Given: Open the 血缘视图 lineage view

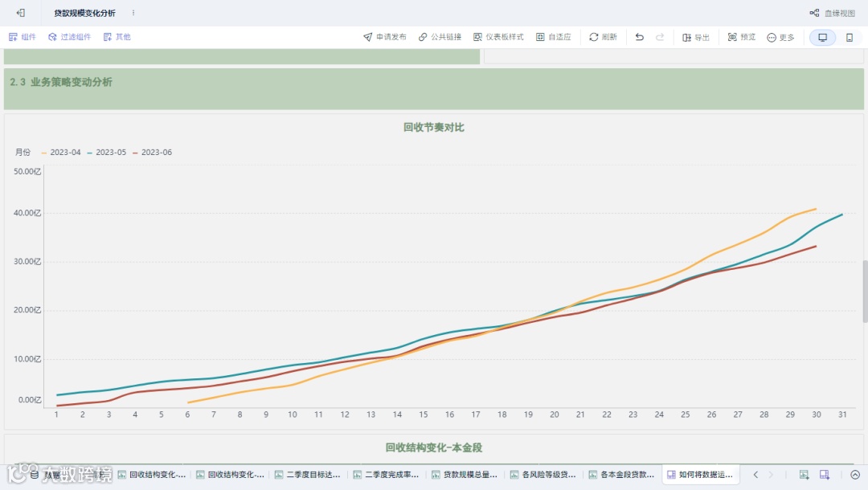Looking at the screenshot, I should click(x=833, y=13).
